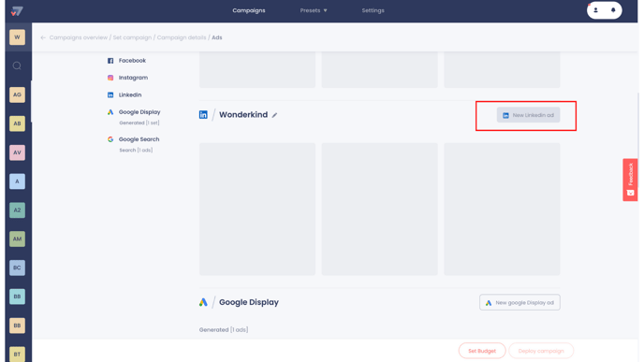Click the Set Budget button
The width and height of the screenshot is (644, 362).
click(482, 351)
